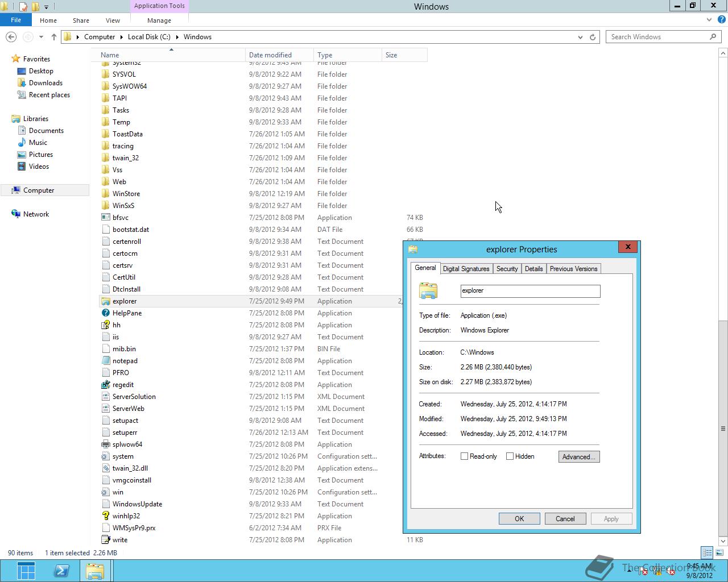
Task: Switch to Digital Signatures tab
Action: (466, 269)
